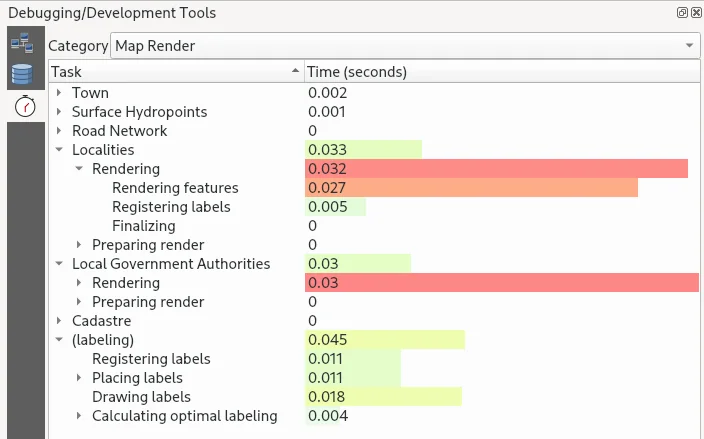Image resolution: width=704 pixels, height=439 pixels.
Task: Expand Preparing render under Localities
Action: coord(79,245)
